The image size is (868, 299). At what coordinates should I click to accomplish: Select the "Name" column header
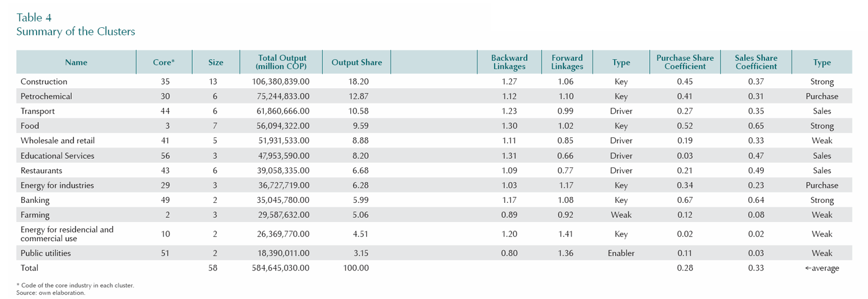tap(76, 63)
